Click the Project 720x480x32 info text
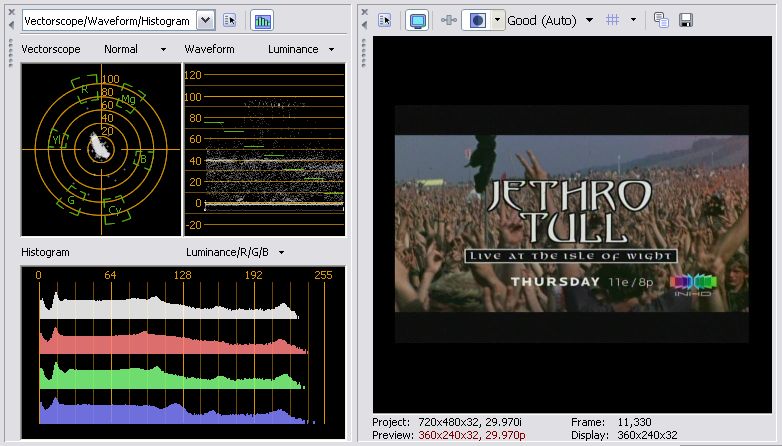The image size is (782, 446). click(x=447, y=423)
